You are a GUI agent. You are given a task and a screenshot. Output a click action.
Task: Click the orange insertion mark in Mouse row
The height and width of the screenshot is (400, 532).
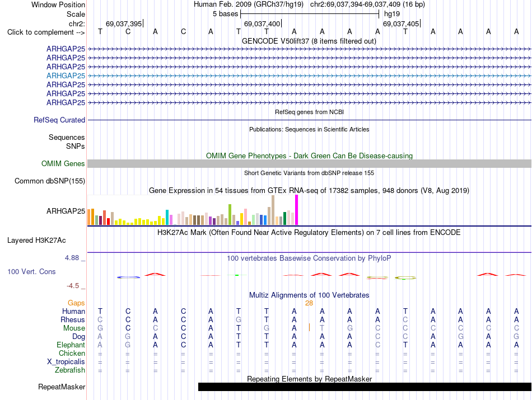pyautogui.click(x=309, y=327)
